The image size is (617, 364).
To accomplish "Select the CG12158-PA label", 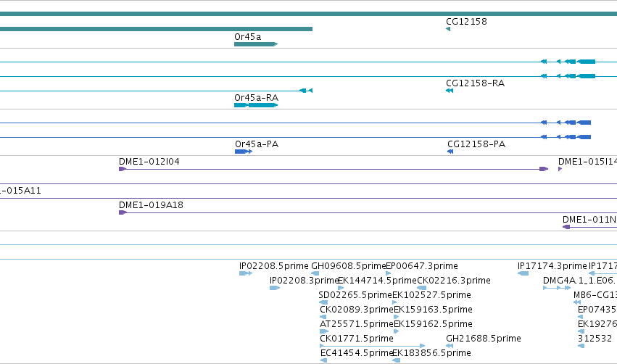I will click(476, 144).
